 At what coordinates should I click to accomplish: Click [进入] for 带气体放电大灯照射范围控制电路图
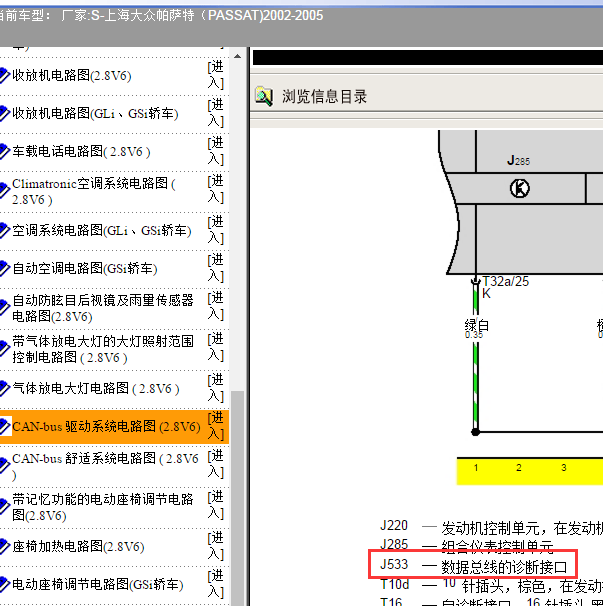pyautogui.click(x=216, y=347)
